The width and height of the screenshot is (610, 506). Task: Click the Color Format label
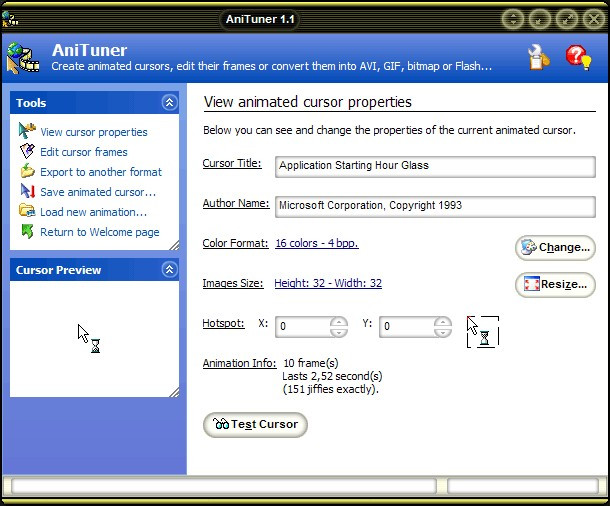(235, 243)
